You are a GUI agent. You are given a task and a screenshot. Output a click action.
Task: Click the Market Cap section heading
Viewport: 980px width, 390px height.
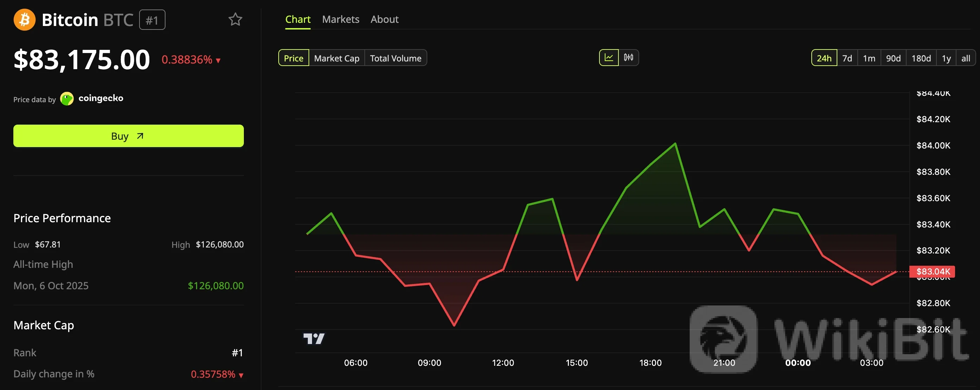point(44,325)
